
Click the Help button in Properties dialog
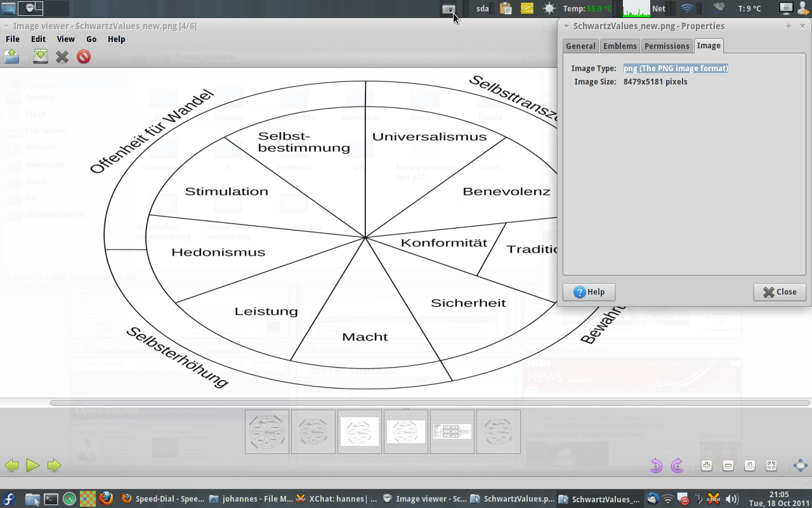589,292
